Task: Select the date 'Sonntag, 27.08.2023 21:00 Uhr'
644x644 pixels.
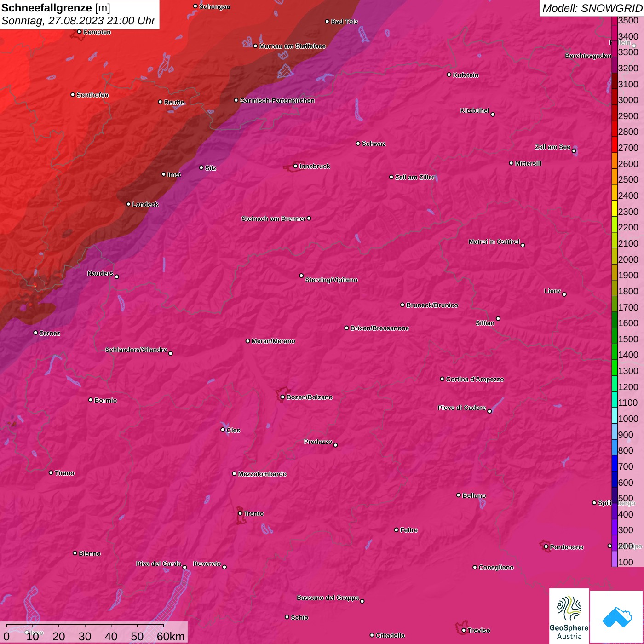Action: pyautogui.click(x=78, y=21)
